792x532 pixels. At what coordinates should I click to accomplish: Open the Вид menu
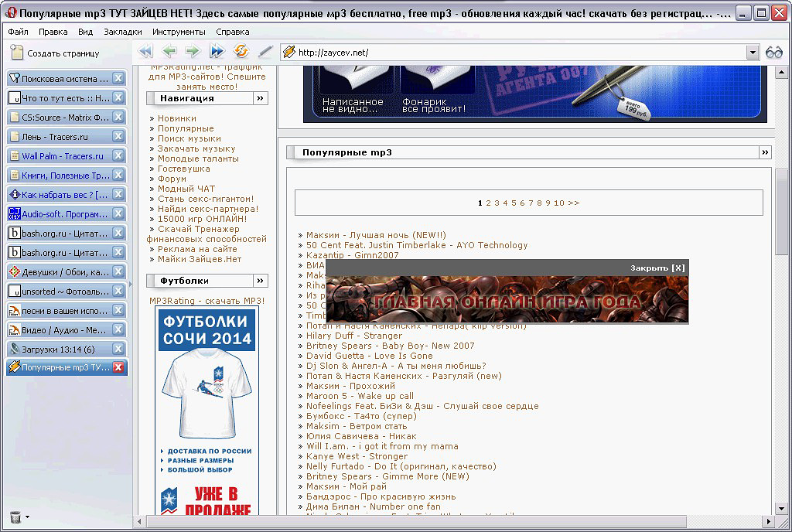click(x=85, y=32)
